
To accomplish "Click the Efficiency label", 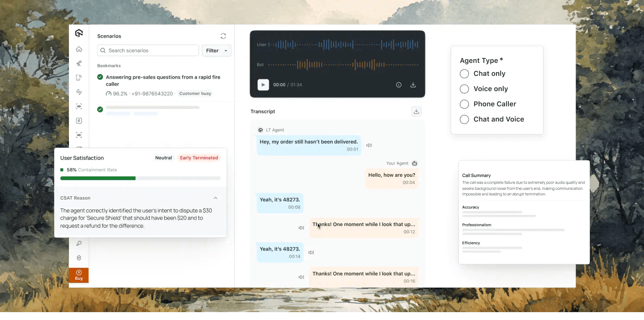I will tap(471, 243).
